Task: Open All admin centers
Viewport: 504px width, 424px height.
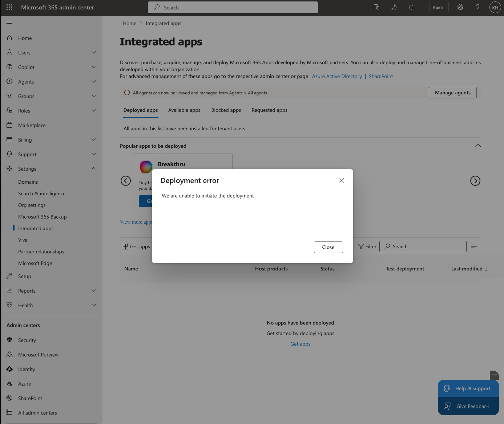Action: 52,413
